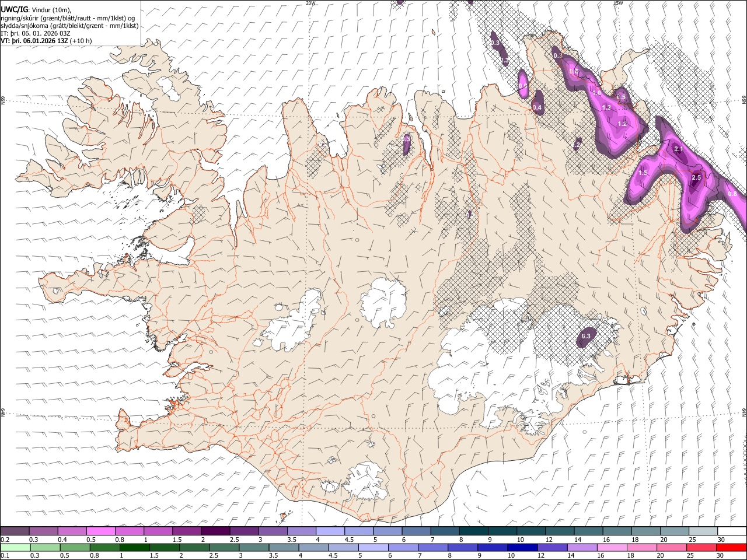This screenshot has width=747, height=560.
Task: Click the 15W longitude label at the top
Action: (619, 3)
